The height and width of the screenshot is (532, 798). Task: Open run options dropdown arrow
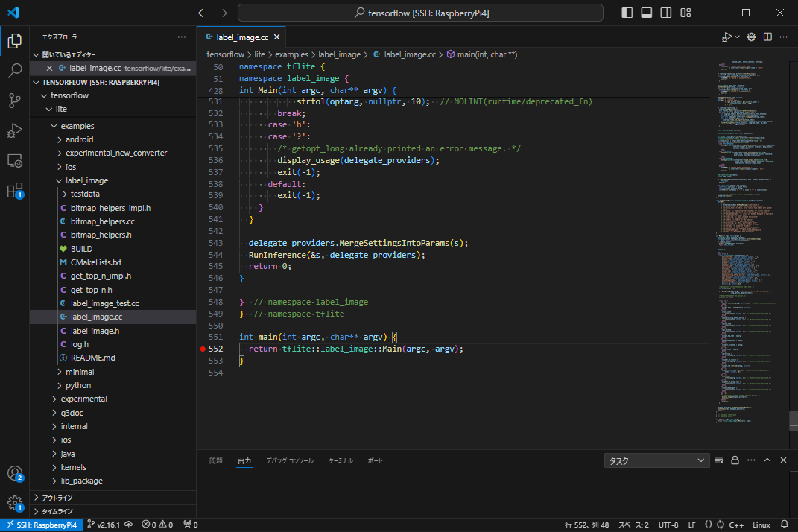click(x=737, y=37)
